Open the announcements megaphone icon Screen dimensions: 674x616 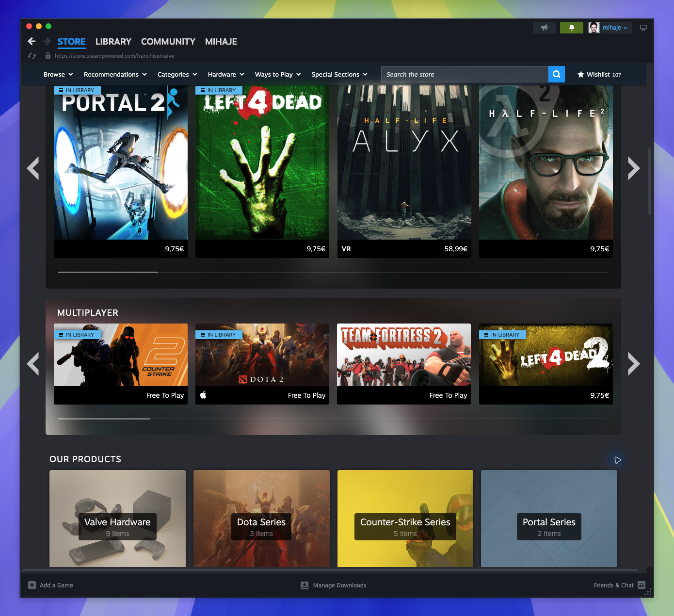(x=545, y=28)
